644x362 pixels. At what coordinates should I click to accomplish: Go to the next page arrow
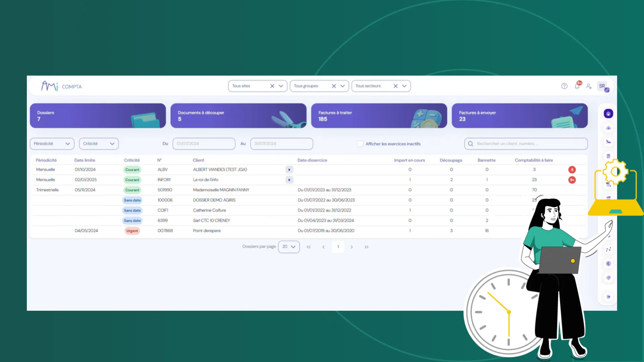(x=352, y=247)
